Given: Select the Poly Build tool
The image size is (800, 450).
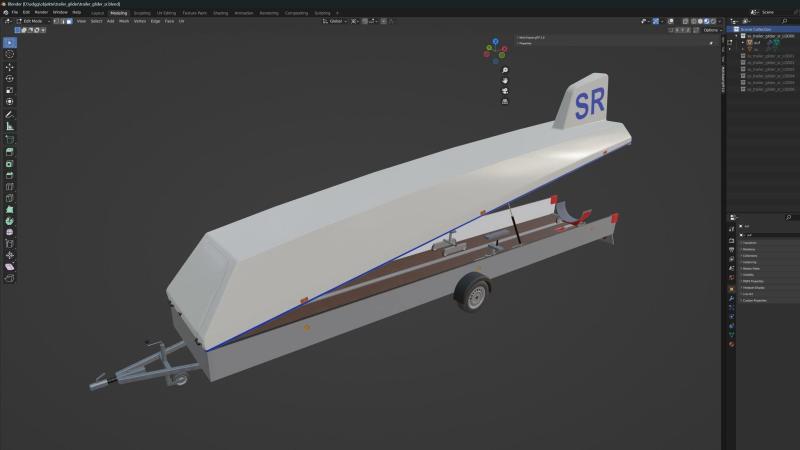Looking at the screenshot, I should (10, 210).
